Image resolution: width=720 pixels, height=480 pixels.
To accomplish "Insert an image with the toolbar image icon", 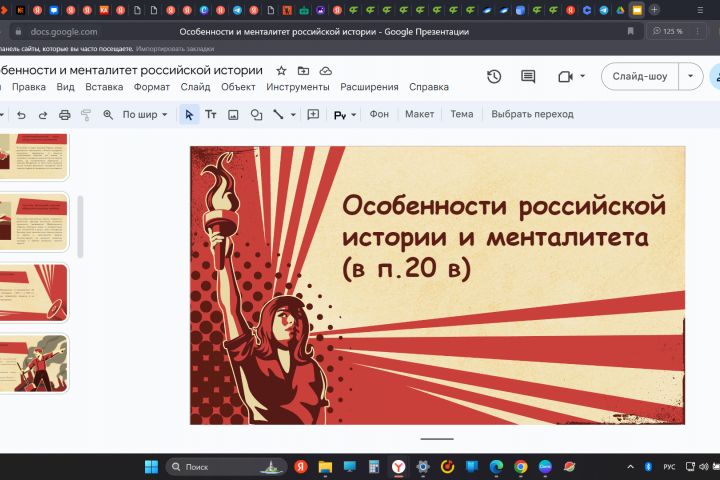I will pos(233,115).
